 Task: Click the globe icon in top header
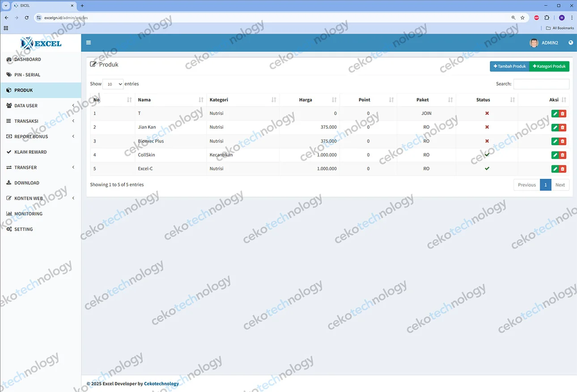tap(571, 43)
